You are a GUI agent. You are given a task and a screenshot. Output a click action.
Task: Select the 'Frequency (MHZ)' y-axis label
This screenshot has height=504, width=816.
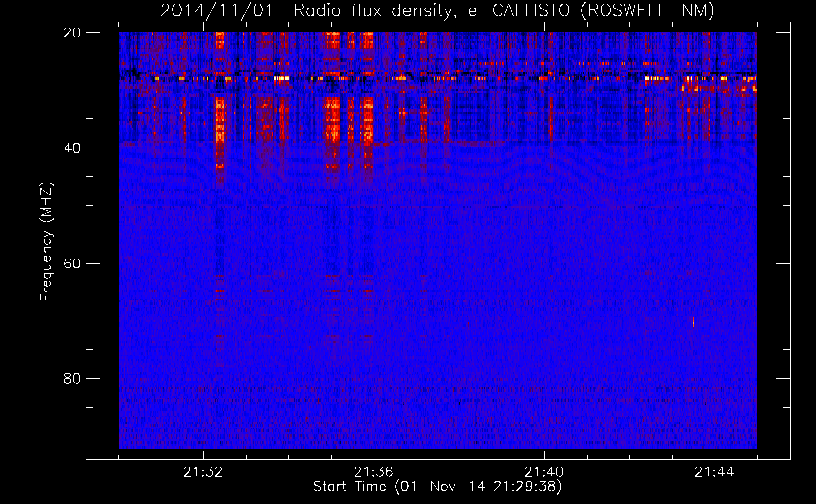coord(46,242)
